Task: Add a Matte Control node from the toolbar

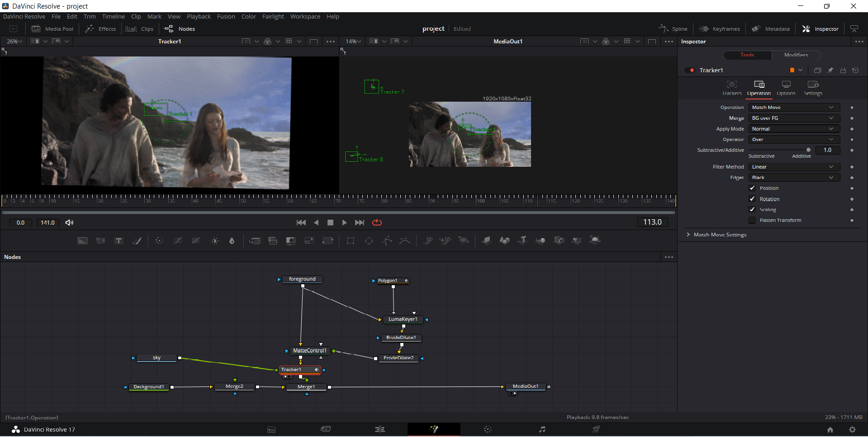Action: click(291, 240)
